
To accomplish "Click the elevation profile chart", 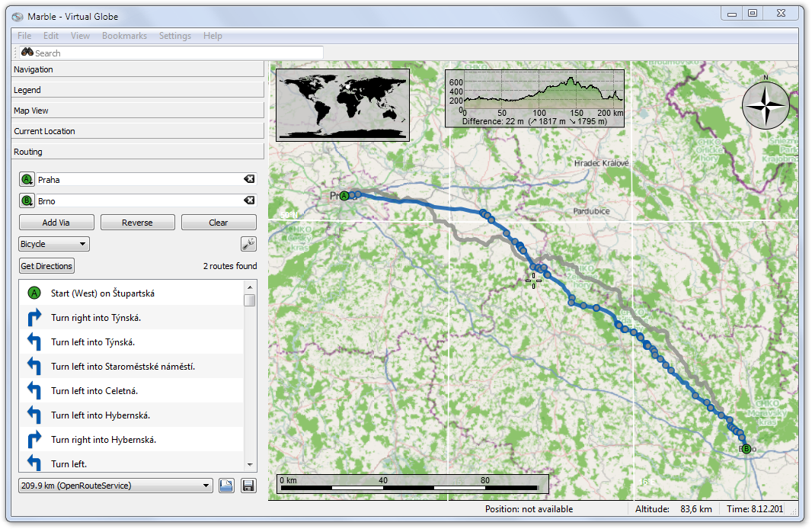I will pos(535,98).
